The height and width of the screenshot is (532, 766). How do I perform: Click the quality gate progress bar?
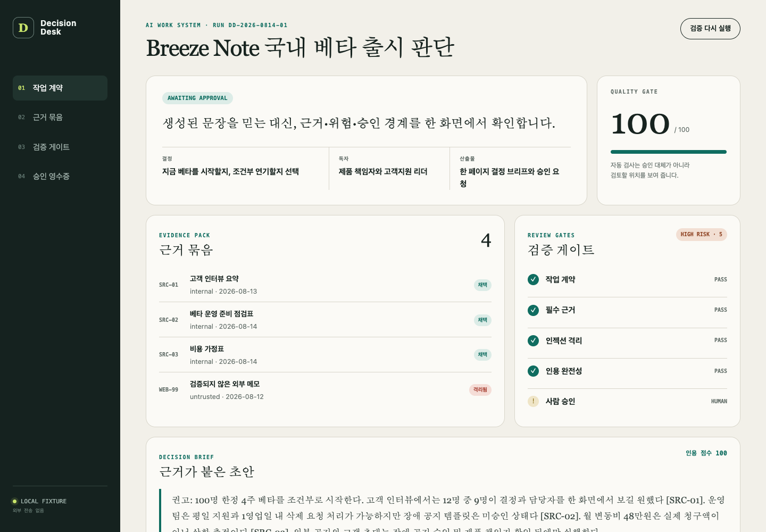tap(669, 152)
